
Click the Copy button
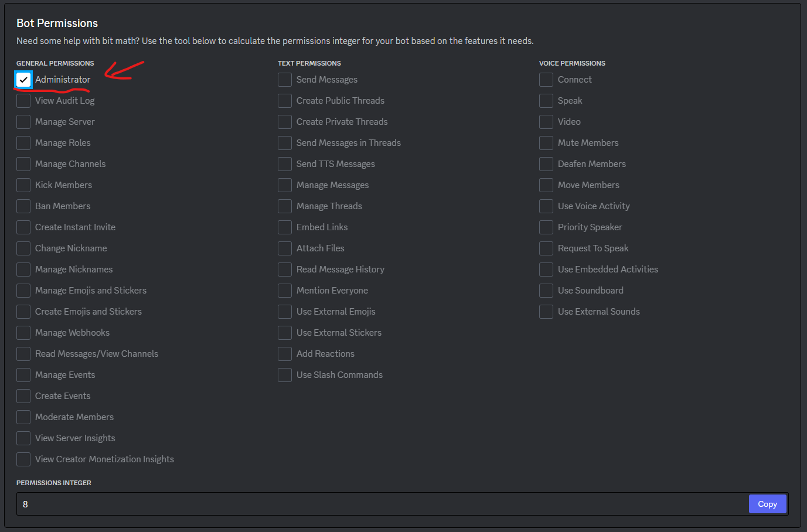[767, 503]
